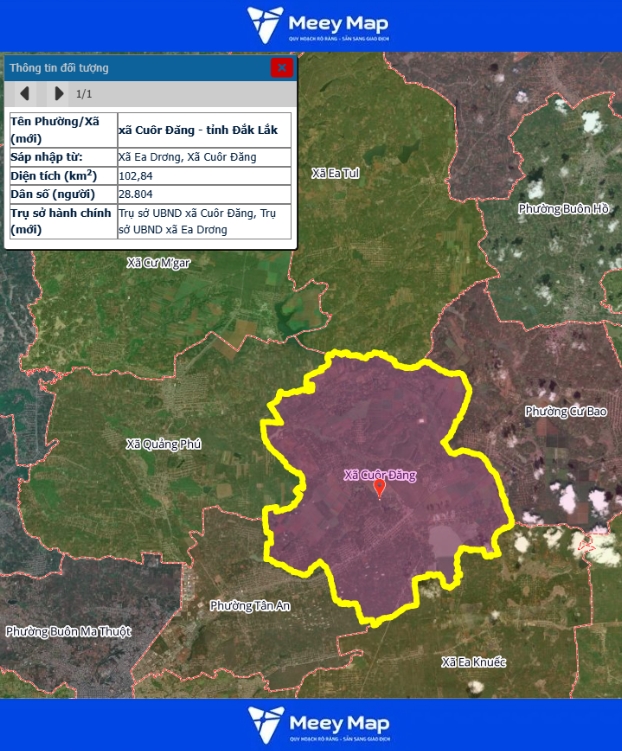Click the previous record arrow in popup
Image resolution: width=622 pixels, height=751 pixels.
click(x=25, y=94)
